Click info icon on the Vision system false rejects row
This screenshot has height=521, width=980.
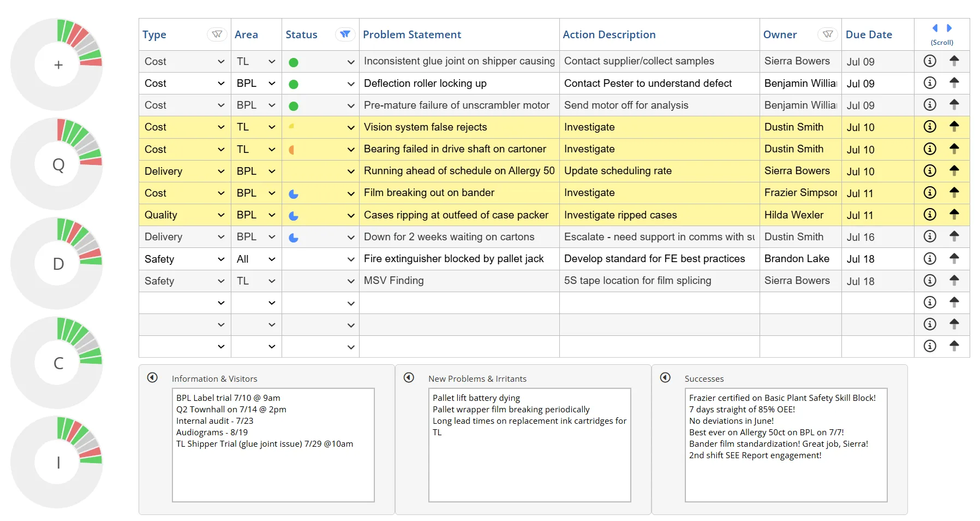point(929,127)
